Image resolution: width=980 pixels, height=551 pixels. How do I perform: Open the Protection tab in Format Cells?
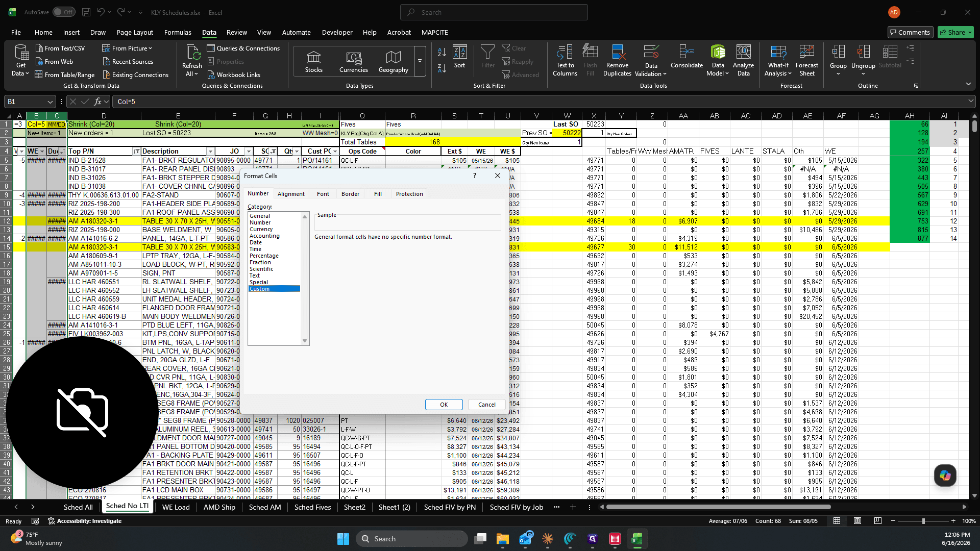pos(409,194)
